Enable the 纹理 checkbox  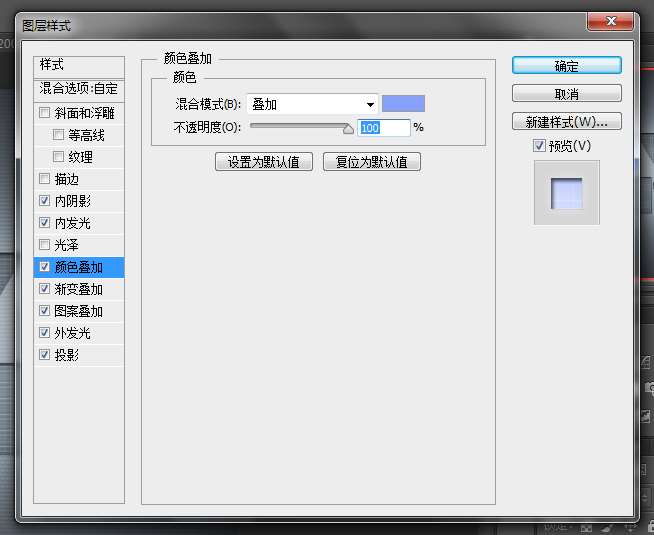58,157
